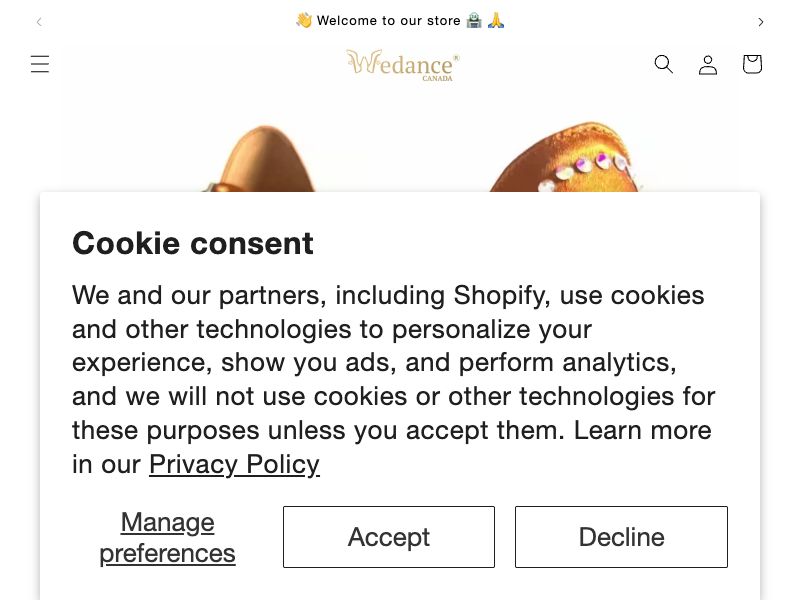Accept the cookie consent
Screen dimensions: 800x600
[389, 537]
